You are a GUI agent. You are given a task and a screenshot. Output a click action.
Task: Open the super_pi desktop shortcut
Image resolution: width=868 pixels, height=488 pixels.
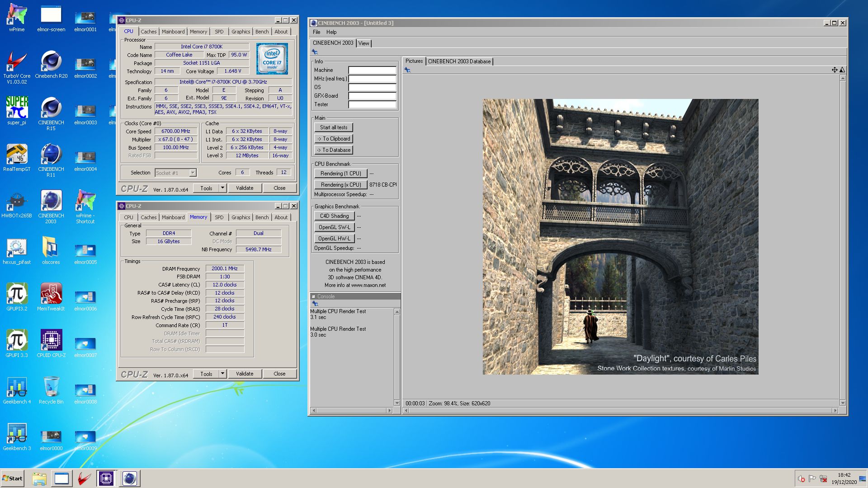click(17, 111)
